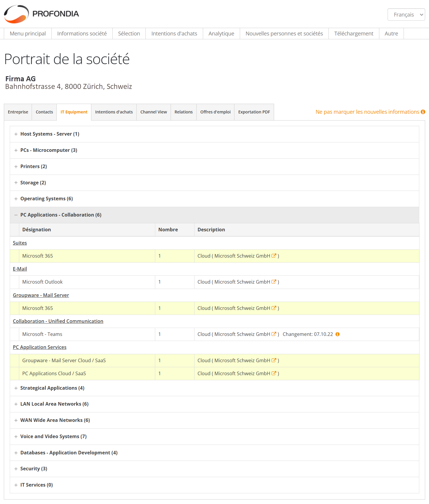Open external link icon in Groupware - Mail Server Cloud / SaaS row
The height and width of the screenshot is (504, 429).
coord(274,360)
